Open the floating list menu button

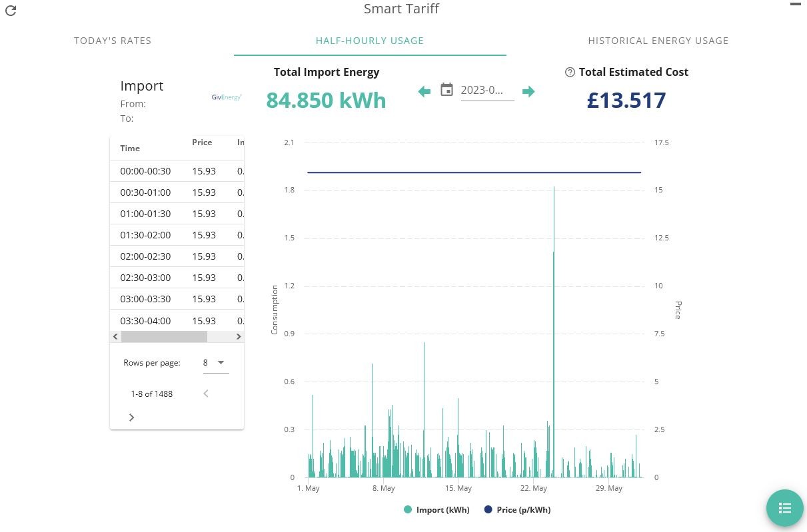click(x=784, y=508)
